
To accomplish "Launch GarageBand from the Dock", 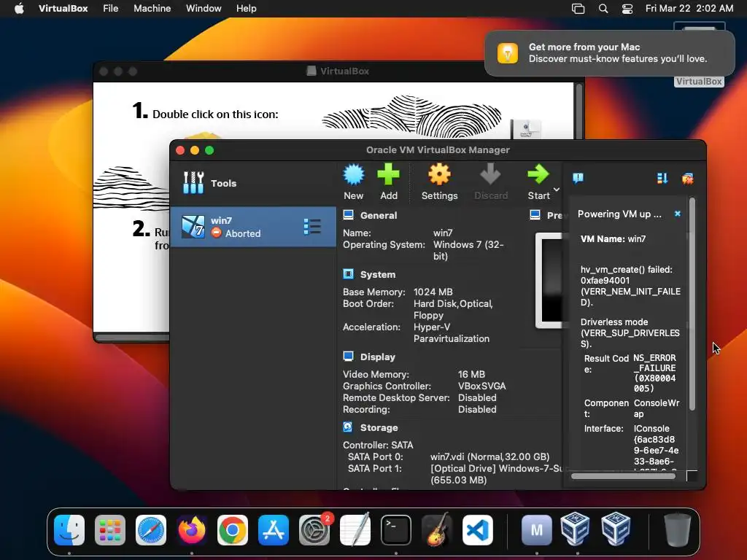I will tap(437, 529).
